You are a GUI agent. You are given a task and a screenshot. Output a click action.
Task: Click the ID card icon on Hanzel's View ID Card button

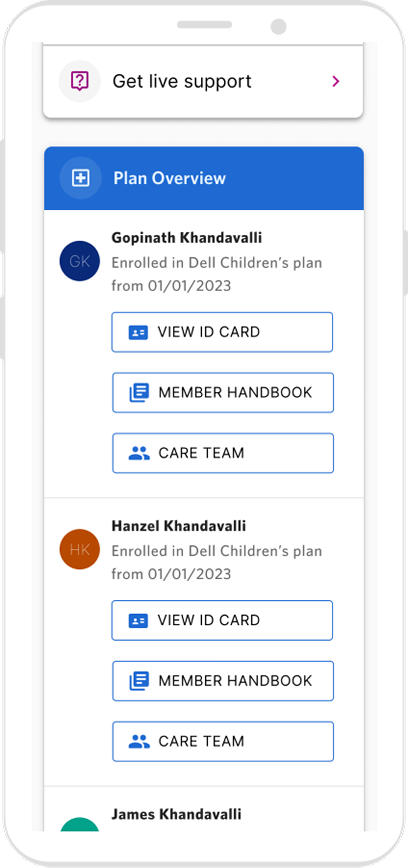point(139,620)
